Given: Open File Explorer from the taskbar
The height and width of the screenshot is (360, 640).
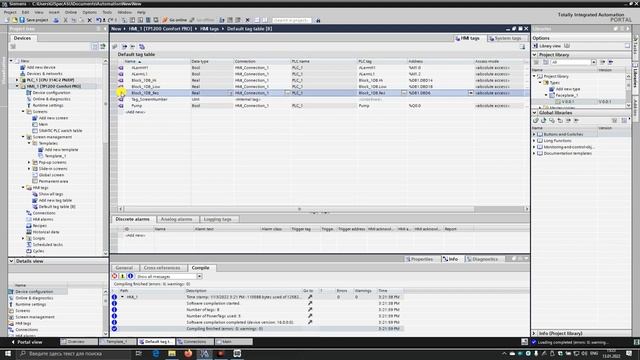Looking at the screenshot, I should pyautogui.click(x=172, y=353).
